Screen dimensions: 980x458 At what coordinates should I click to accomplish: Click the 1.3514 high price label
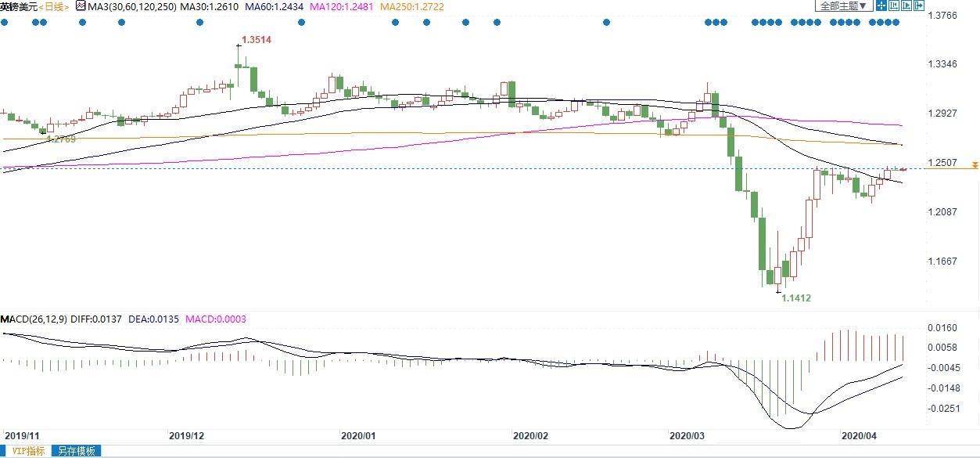257,39
